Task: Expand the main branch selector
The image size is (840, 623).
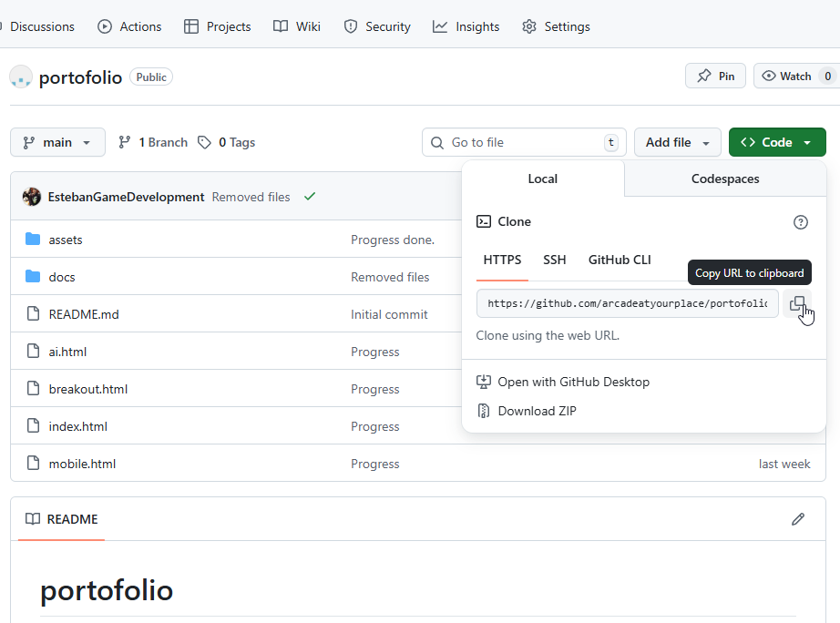Action: click(57, 142)
